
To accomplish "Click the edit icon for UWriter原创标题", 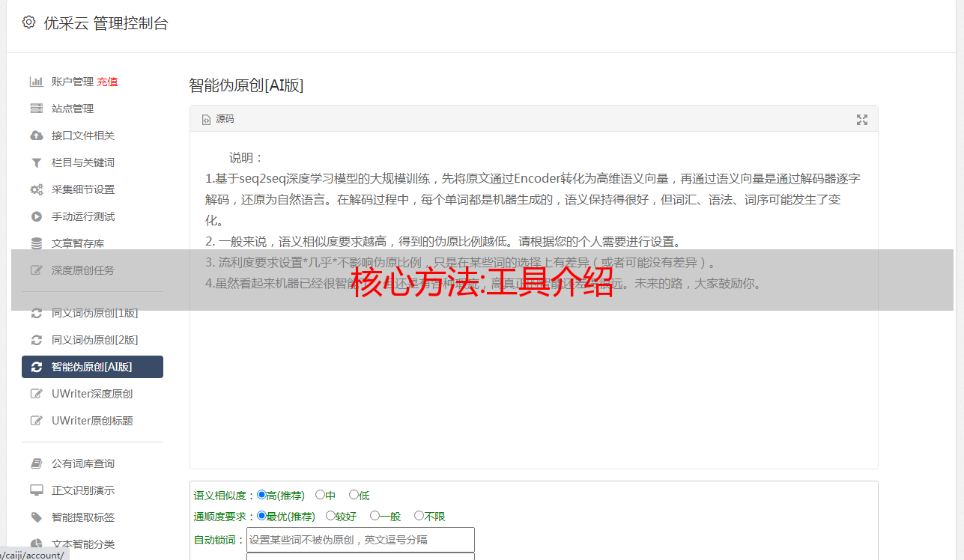I will (x=36, y=421).
